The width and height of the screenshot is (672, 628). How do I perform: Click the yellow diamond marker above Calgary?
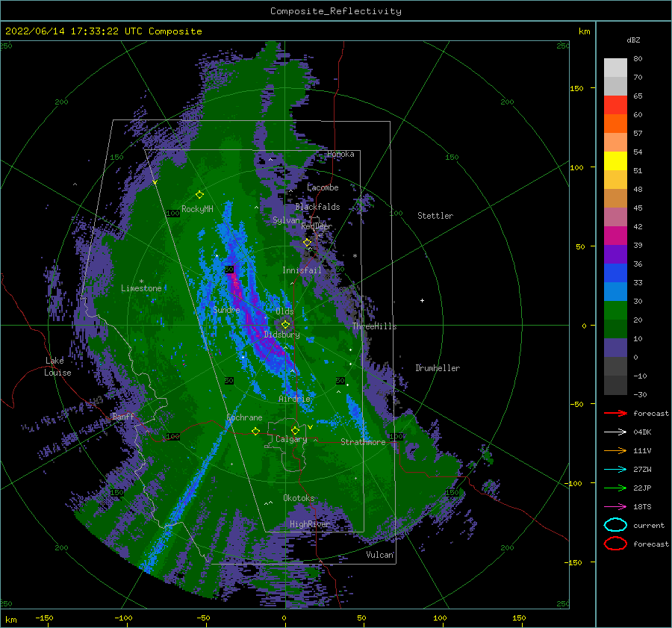(x=295, y=430)
